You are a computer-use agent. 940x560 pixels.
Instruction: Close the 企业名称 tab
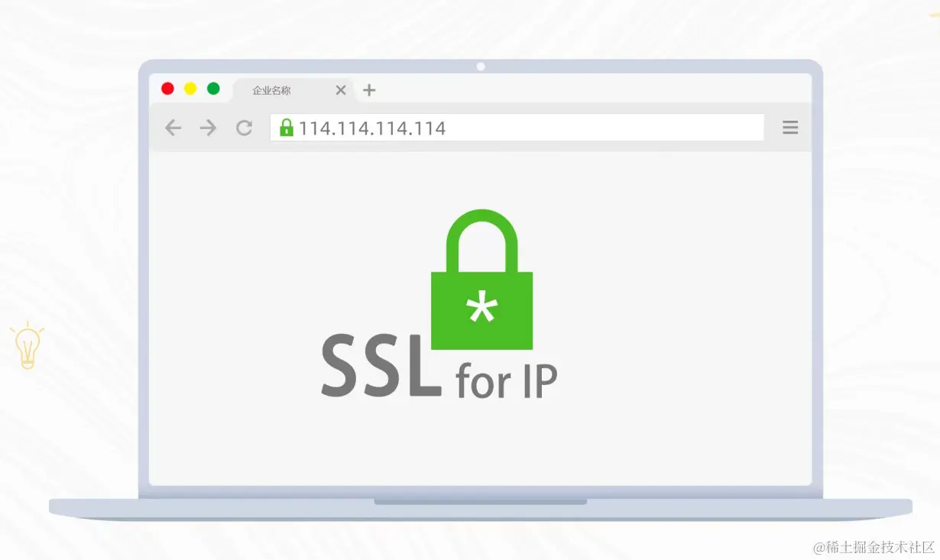click(x=341, y=90)
